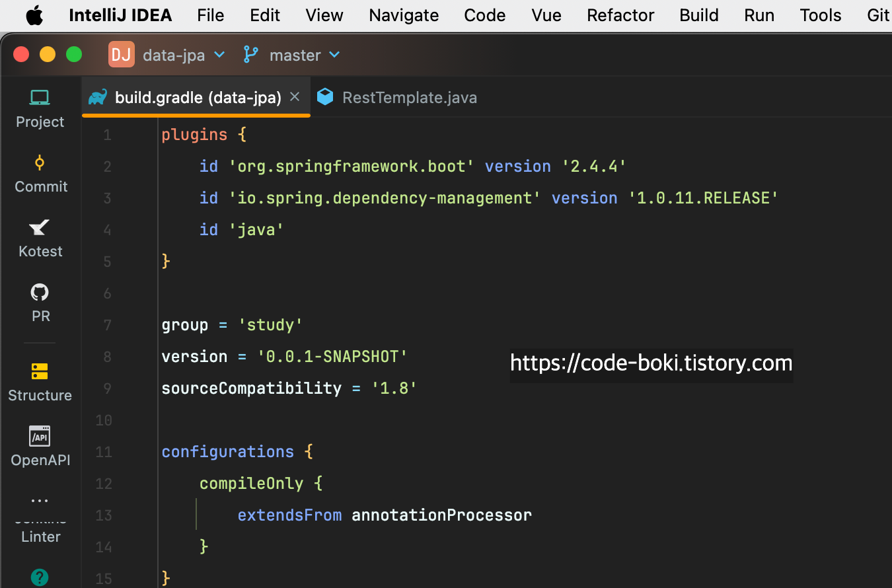Close the build.gradle (data-jpa) tab
The width and height of the screenshot is (892, 588).
click(x=295, y=96)
